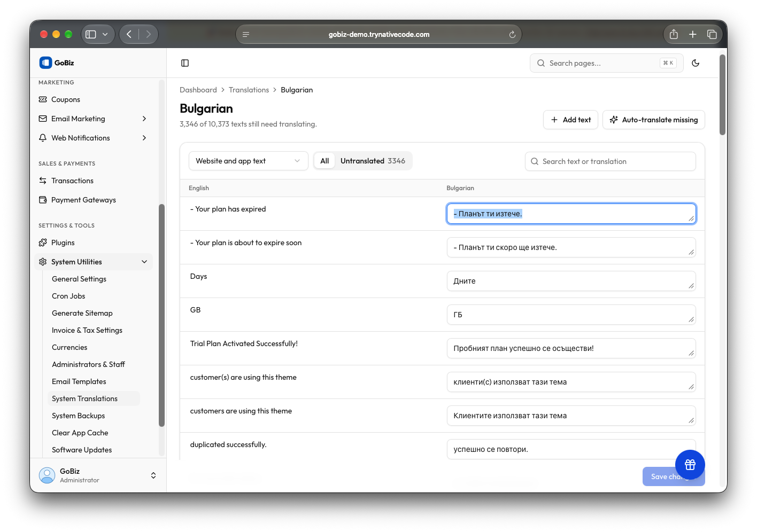Edit 'customer(s) are using this theme' translation
757x532 pixels.
571,382
